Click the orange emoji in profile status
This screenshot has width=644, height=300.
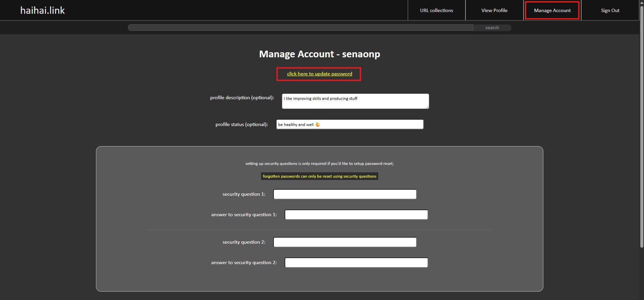317,125
